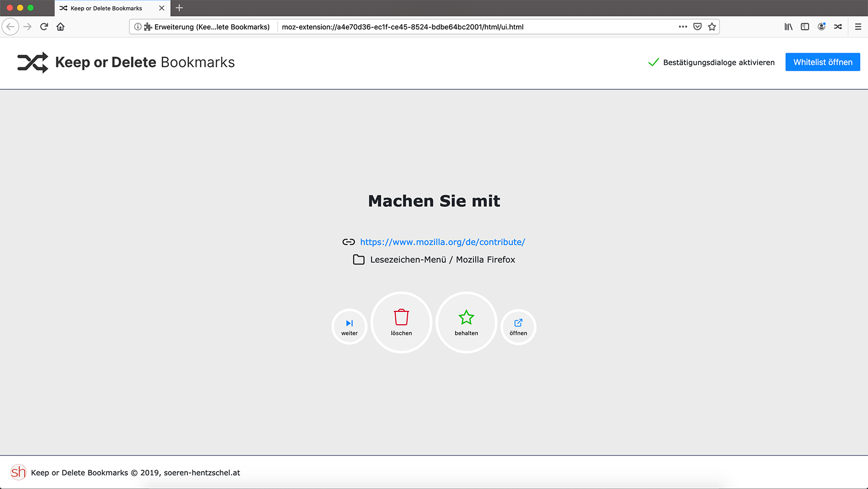This screenshot has width=868, height=489.
Task: Click the Machen Sie mit title
Action: tap(434, 201)
